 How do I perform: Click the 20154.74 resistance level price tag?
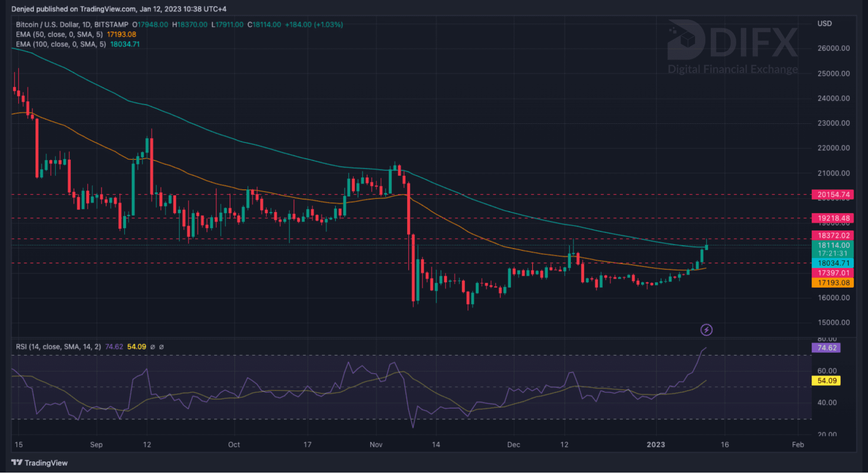(x=832, y=195)
